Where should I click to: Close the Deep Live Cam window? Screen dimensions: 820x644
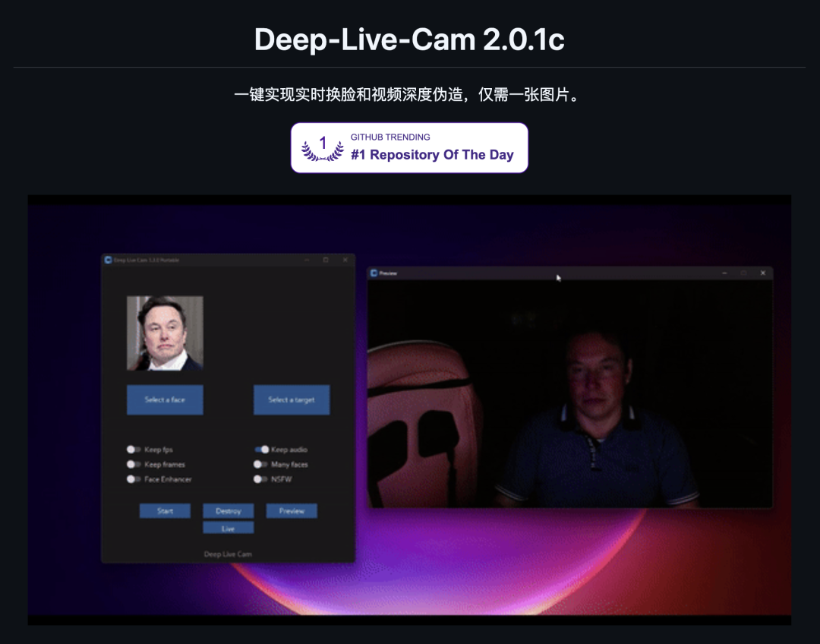point(345,260)
